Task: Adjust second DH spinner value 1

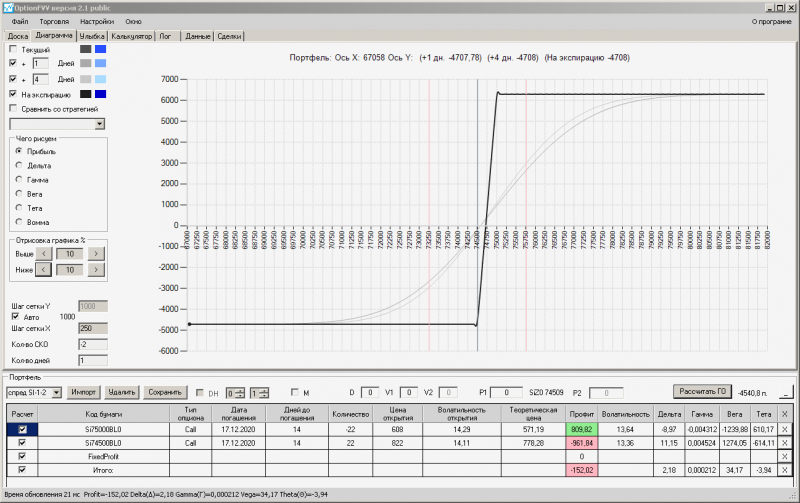Action: [259, 393]
